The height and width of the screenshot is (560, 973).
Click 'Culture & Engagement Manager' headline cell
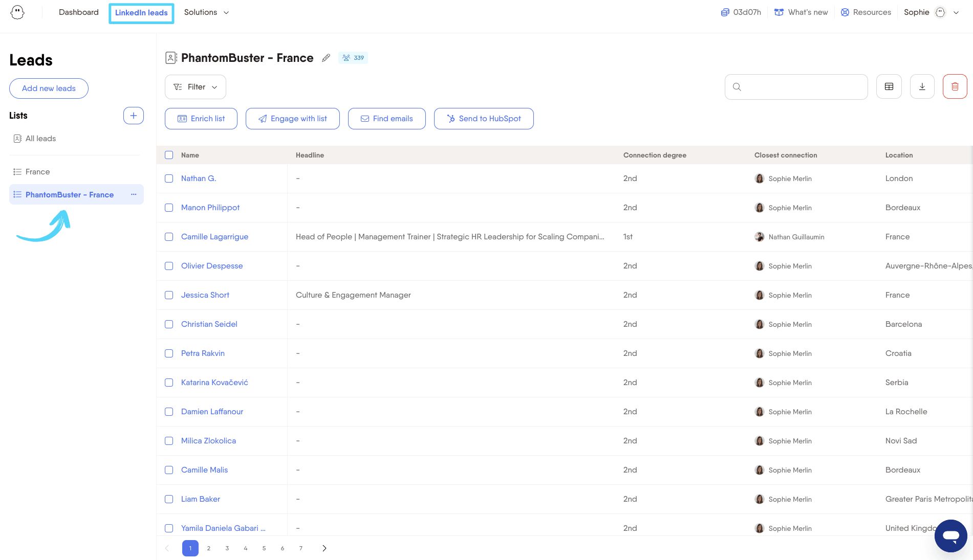pos(353,295)
